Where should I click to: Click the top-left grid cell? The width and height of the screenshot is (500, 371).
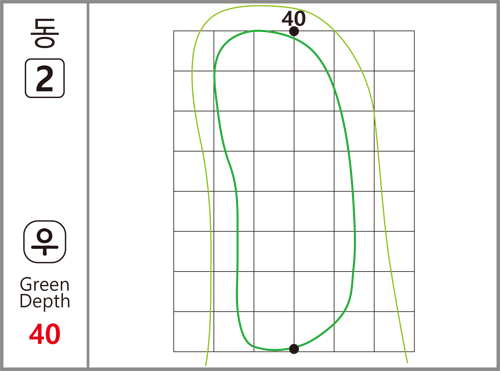click(193, 51)
